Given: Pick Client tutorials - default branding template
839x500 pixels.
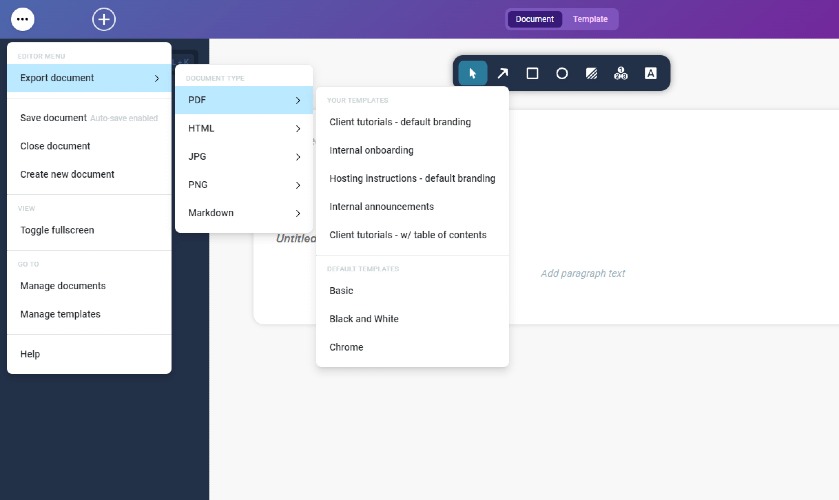Looking at the screenshot, I should 413,122.
